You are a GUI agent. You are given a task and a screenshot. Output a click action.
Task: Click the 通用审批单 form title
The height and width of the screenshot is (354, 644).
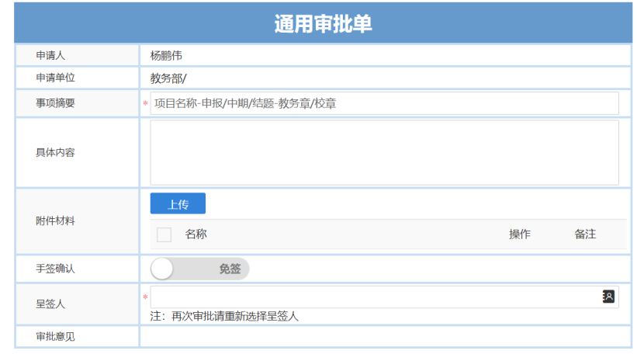click(x=323, y=24)
